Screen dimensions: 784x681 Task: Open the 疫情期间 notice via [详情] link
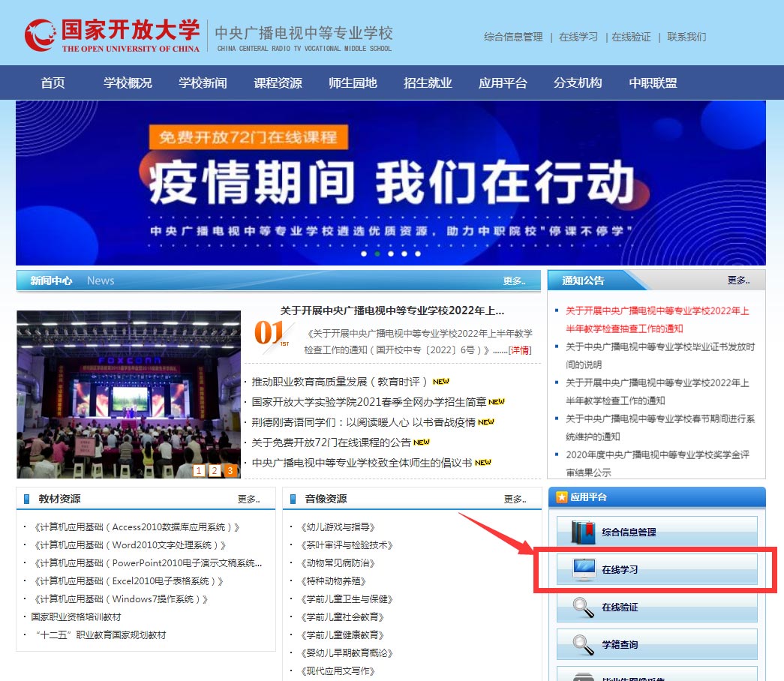click(520, 351)
